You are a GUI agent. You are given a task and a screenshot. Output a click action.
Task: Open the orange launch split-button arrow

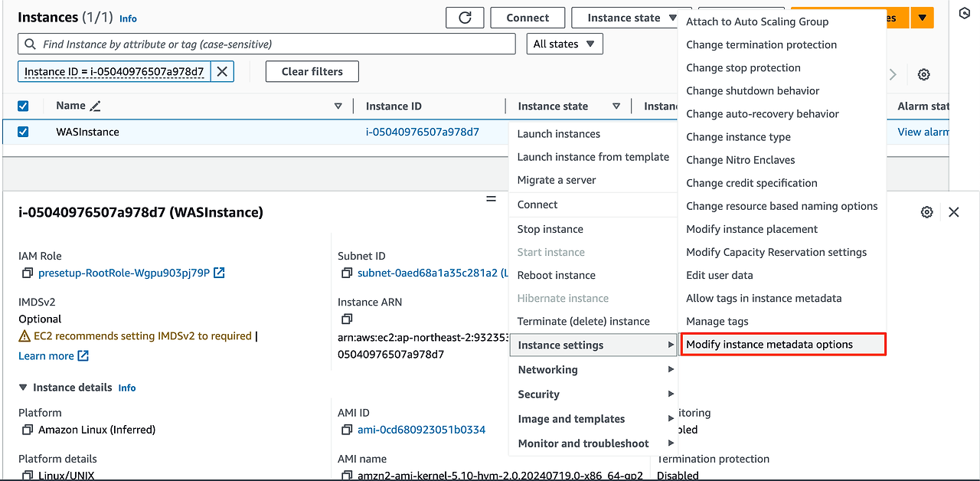pos(923,18)
